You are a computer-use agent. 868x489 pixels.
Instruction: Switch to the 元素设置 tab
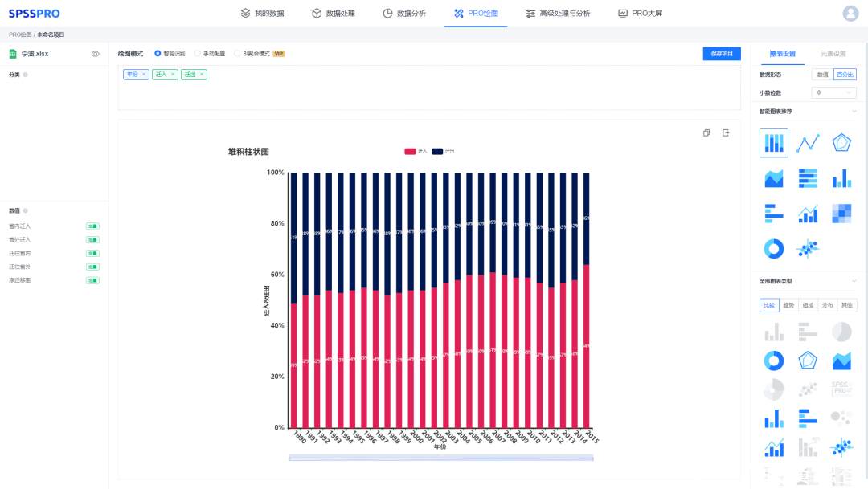[x=833, y=54]
